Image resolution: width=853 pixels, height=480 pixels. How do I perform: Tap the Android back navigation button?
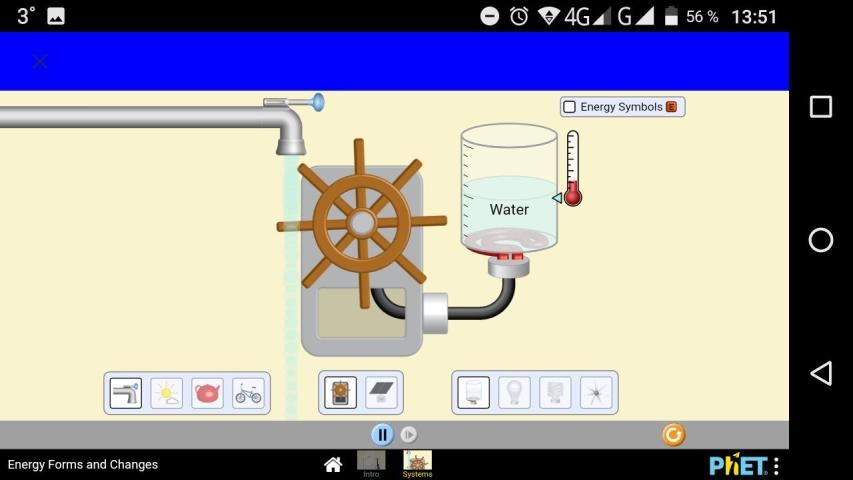[x=820, y=373]
